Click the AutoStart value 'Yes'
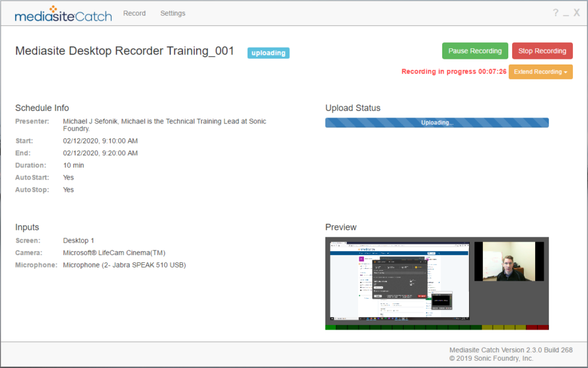Image resolution: width=588 pixels, height=368 pixels. [x=68, y=177]
